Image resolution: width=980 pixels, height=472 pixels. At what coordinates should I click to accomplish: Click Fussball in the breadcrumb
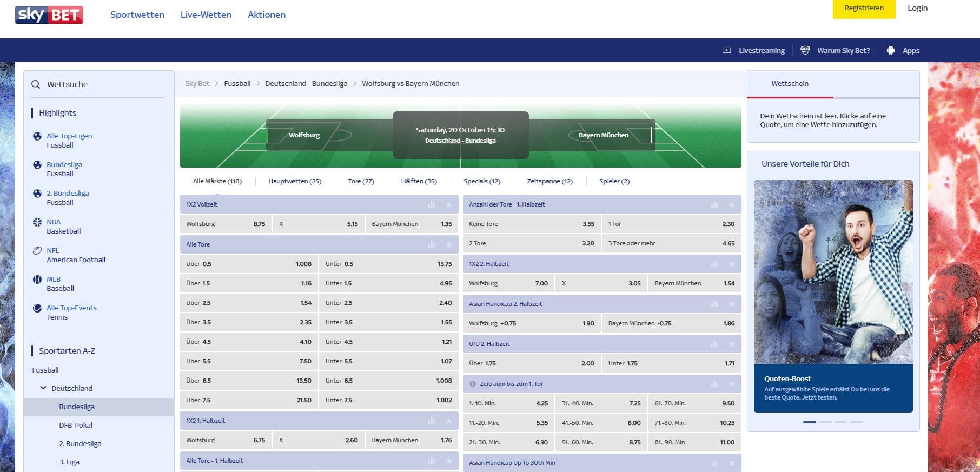coord(237,84)
